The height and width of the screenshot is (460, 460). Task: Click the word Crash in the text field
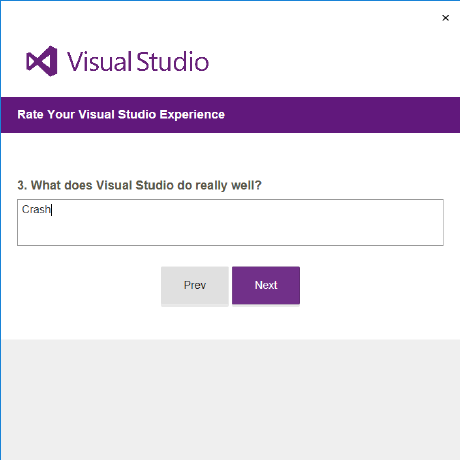36,209
